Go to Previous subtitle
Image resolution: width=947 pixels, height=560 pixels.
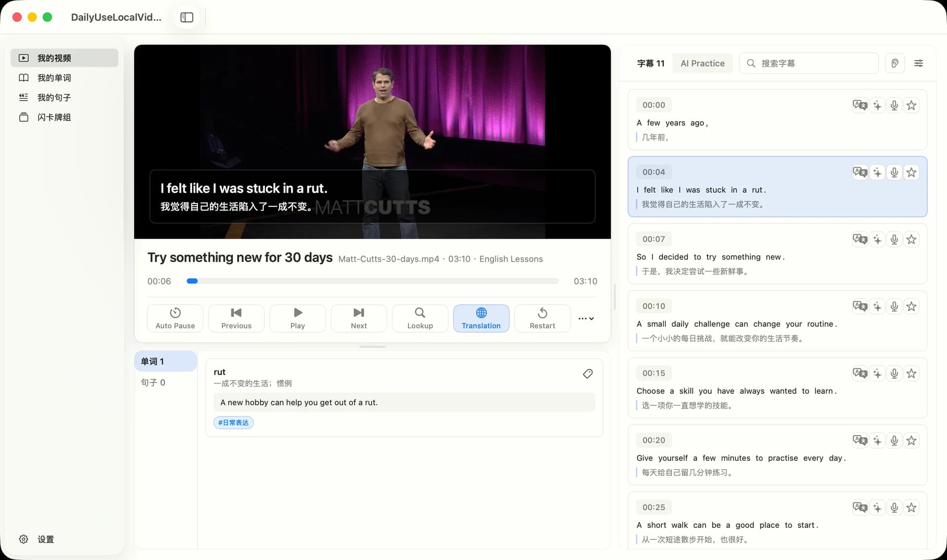[236, 318]
